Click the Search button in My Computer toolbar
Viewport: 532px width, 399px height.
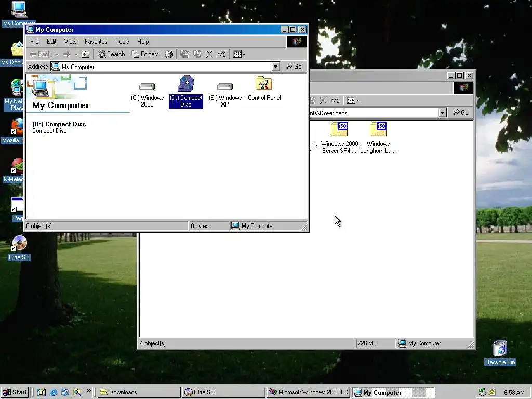[111, 54]
